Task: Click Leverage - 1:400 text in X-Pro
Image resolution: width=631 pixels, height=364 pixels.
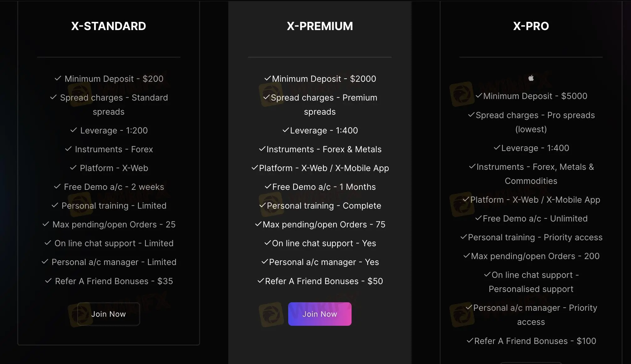Action: pyautogui.click(x=535, y=148)
